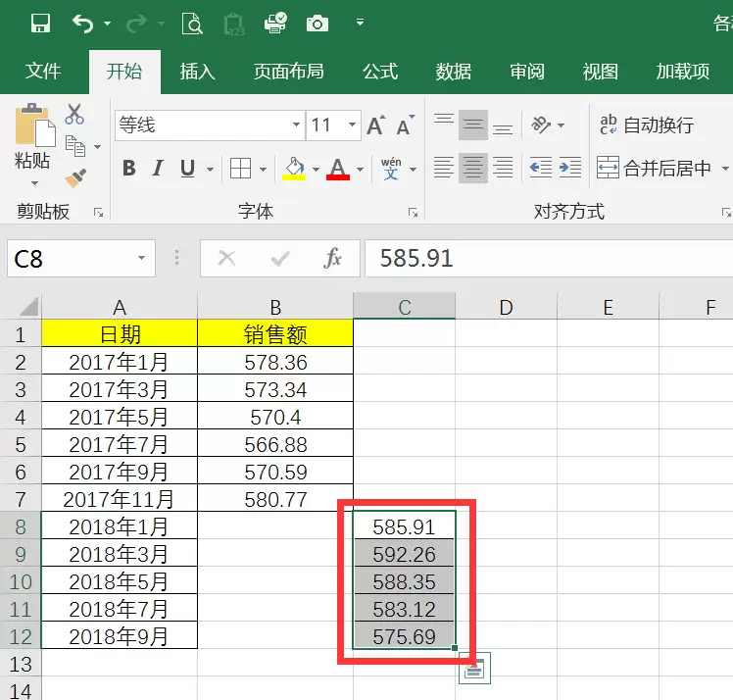Screen dimensions: 733x700
Task: Open Print Preview from quick access toolbar
Action: [x=192, y=23]
